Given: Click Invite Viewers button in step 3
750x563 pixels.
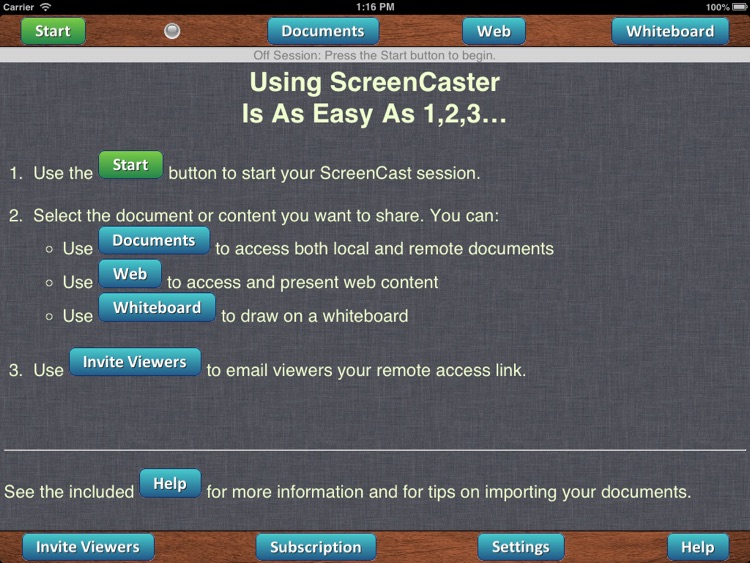Looking at the screenshot, I should tap(135, 362).
